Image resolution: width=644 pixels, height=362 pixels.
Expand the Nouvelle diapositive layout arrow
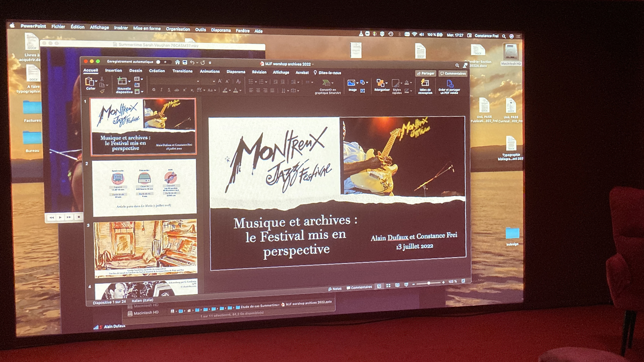[x=129, y=81]
